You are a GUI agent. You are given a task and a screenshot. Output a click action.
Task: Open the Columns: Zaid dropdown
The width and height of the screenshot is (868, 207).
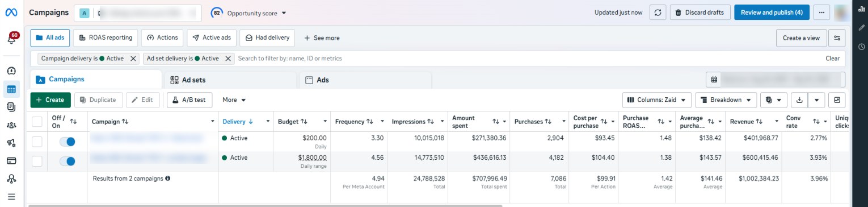(x=657, y=100)
